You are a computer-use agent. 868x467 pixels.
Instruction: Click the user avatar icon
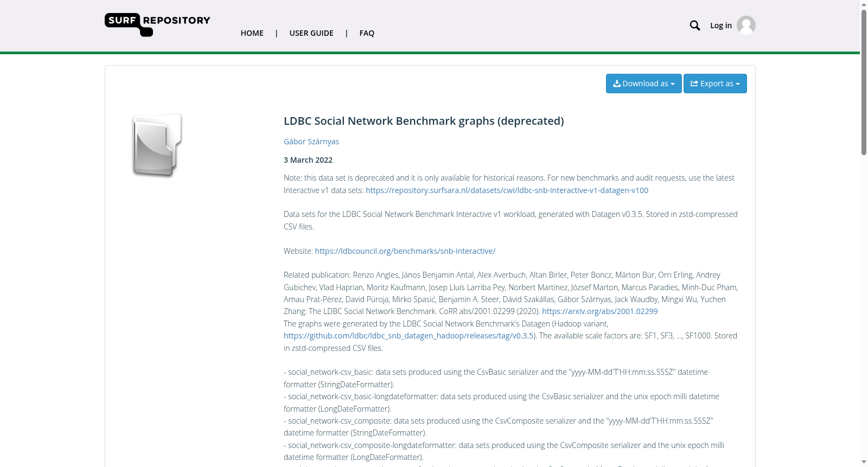pyautogui.click(x=746, y=25)
